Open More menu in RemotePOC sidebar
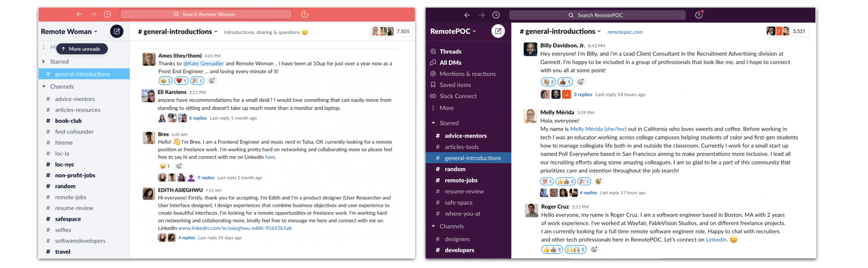The width and height of the screenshot is (868, 268). pos(447,108)
